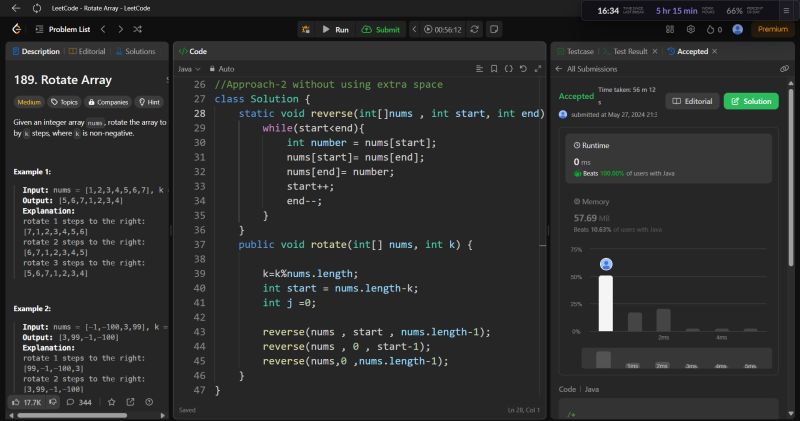Show the Companies tag
The height and width of the screenshot is (421, 800).
[x=108, y=102]
